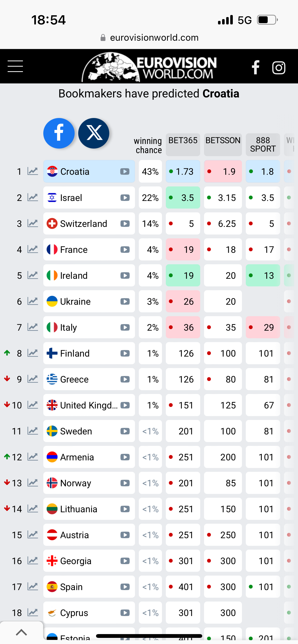
Task: Open Instagram link in header
Action: pos(279,68)
